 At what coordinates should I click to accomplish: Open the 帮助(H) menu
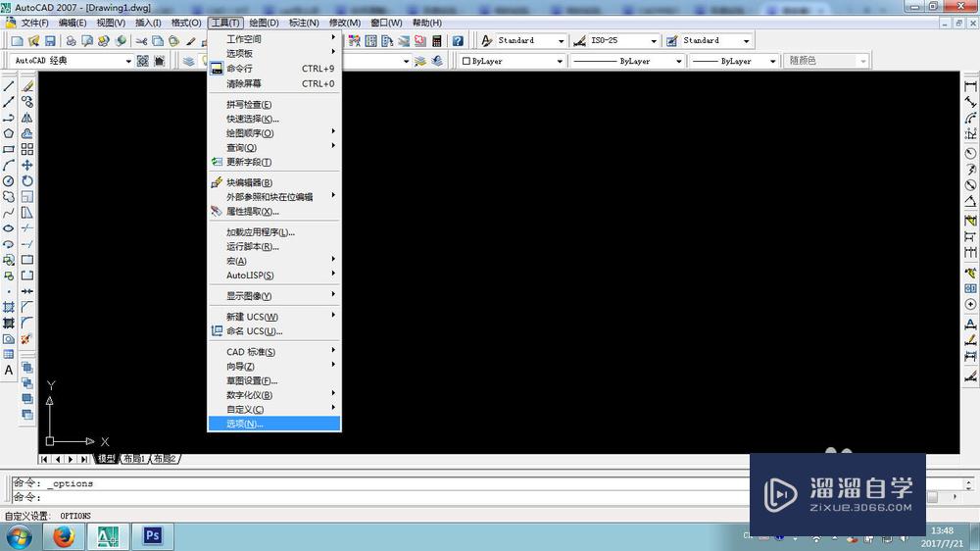pos(427,23)
